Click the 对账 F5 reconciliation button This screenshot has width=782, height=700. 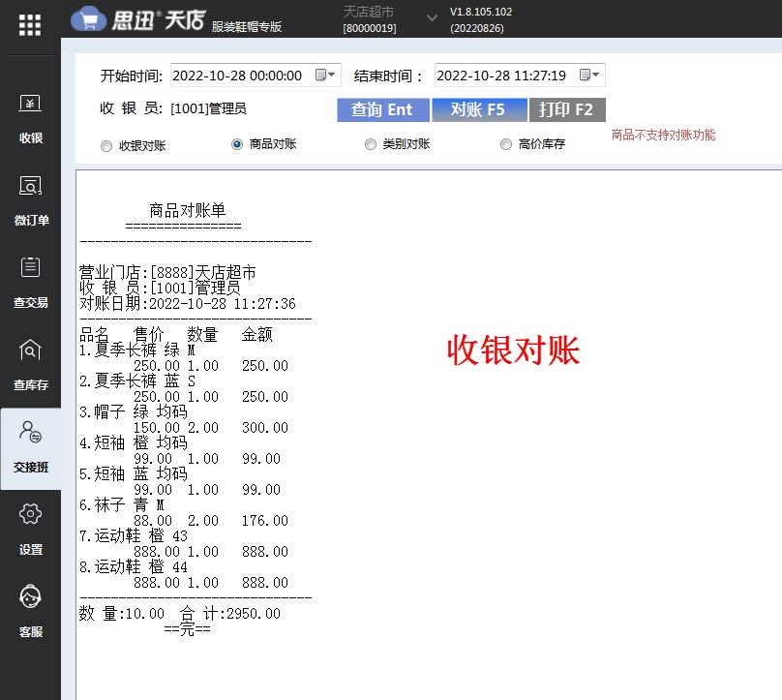(x=479, y=109)
